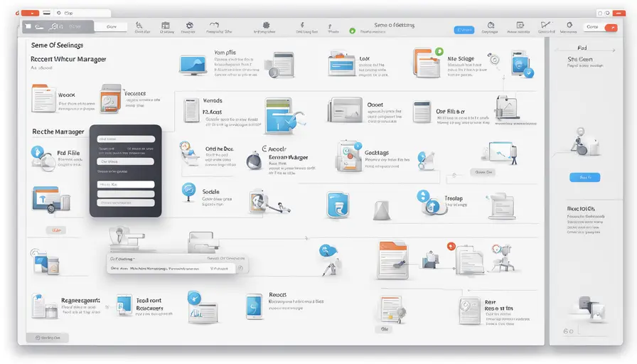
Task: Expand the dark dropdown in top-left toolbar
Action: coord(57,27)
